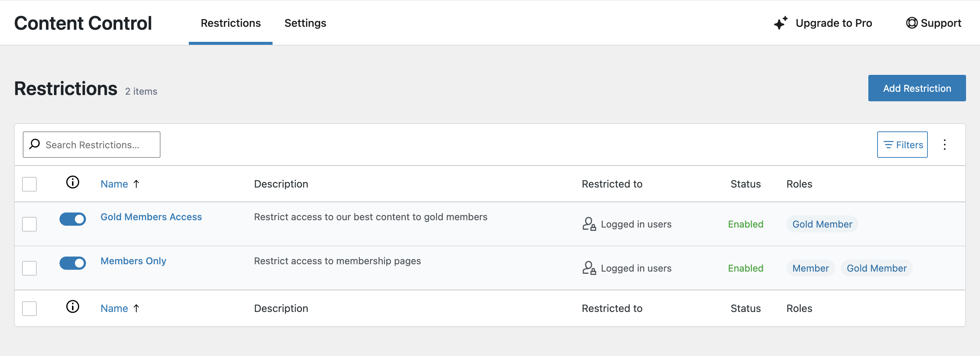Click the bottom Description column header
Image resolution: width=980 pixels, height=356 pixels.
click(281, 308)
